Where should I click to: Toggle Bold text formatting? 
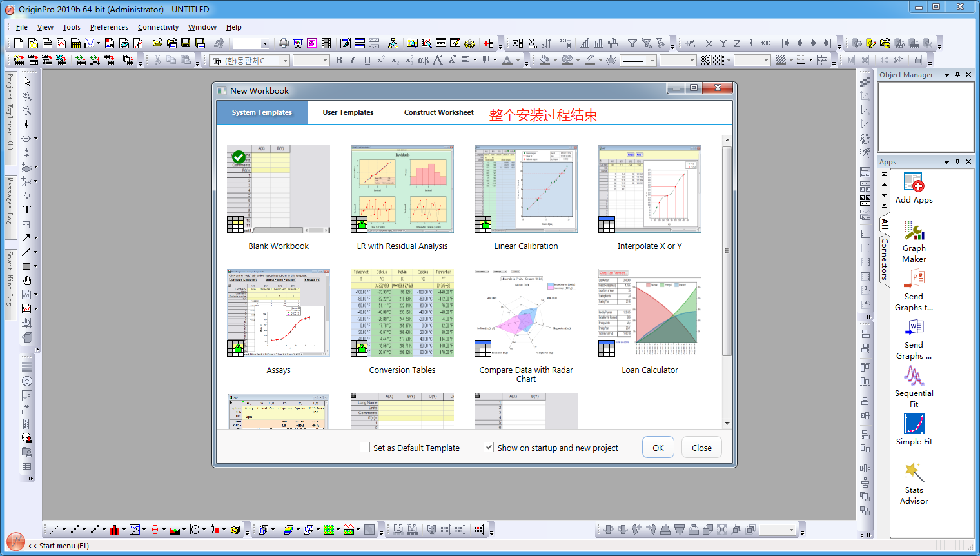coord(338,60)
